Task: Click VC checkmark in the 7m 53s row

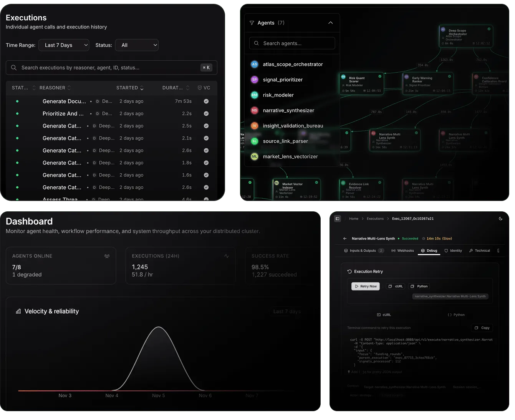Action: (x=206, y=101)
